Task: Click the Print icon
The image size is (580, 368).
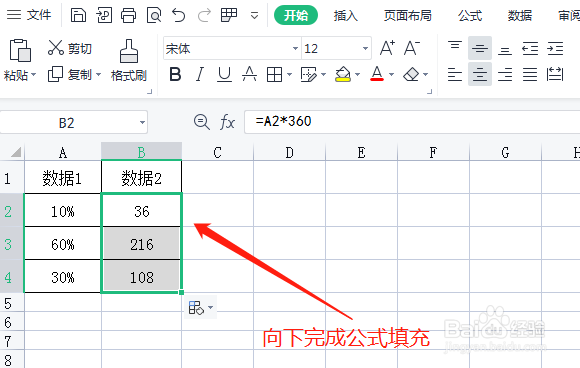Action: point(128,16)
